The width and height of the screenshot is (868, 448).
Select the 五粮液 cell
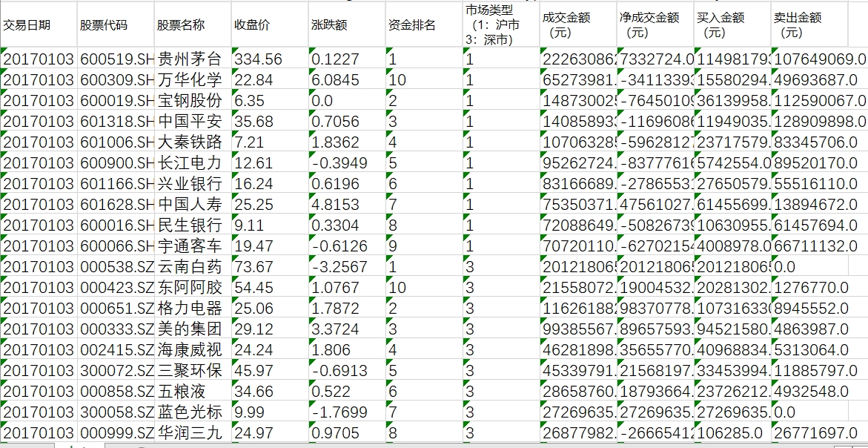(x=193, y=390)
